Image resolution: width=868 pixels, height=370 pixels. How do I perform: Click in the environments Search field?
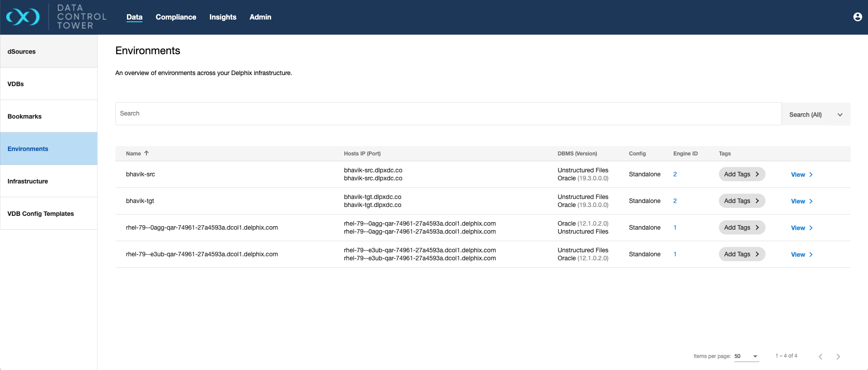pyautogui.click(x=448, y=114)
